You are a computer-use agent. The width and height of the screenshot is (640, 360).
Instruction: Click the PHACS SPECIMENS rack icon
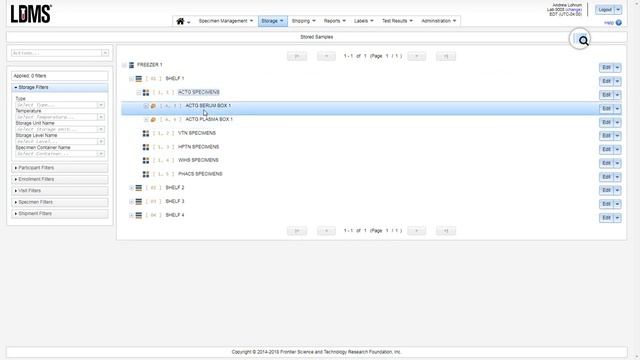[x=146, y=174]
